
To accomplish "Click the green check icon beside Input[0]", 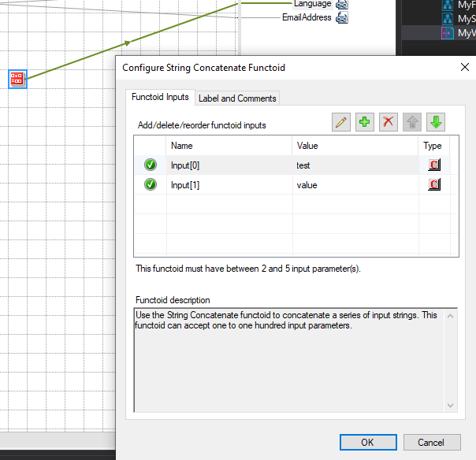I will click(151, 165).
